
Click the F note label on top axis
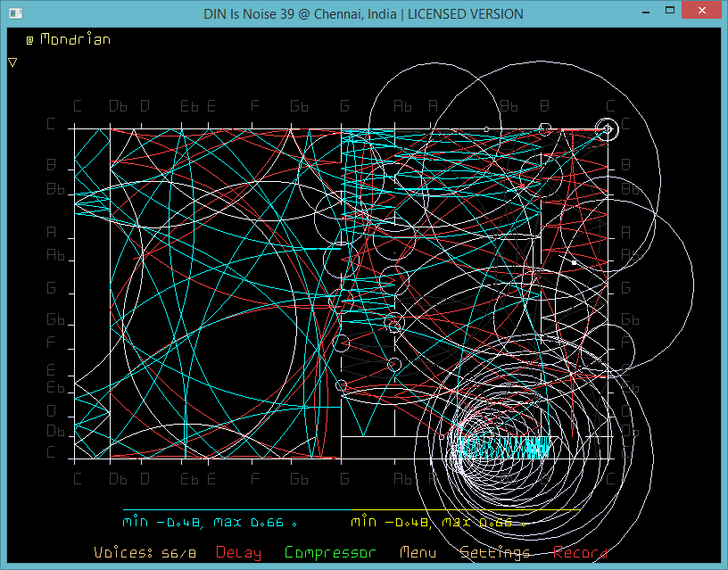point(255,106)
